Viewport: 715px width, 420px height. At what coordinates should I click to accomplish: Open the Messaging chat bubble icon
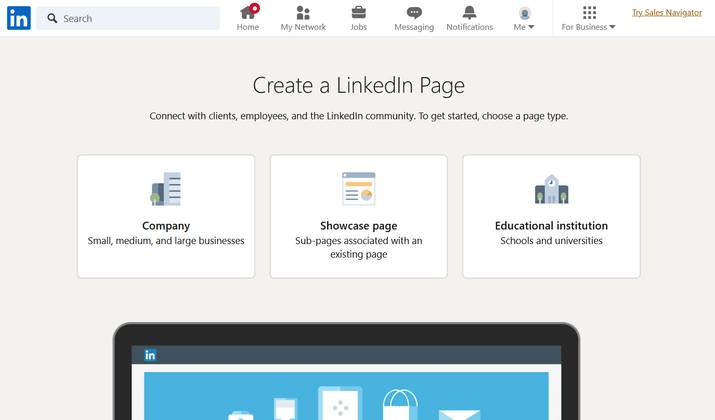[x=414, y=13]
